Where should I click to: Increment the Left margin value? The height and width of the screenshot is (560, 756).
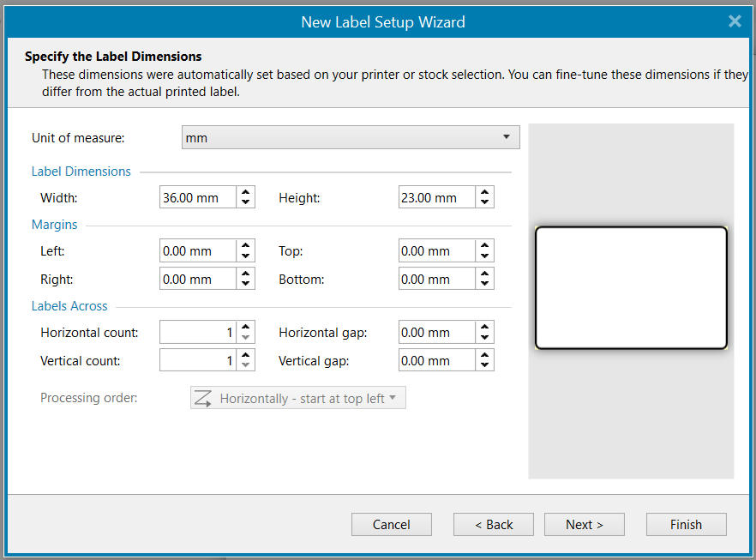tap(246, 246)
